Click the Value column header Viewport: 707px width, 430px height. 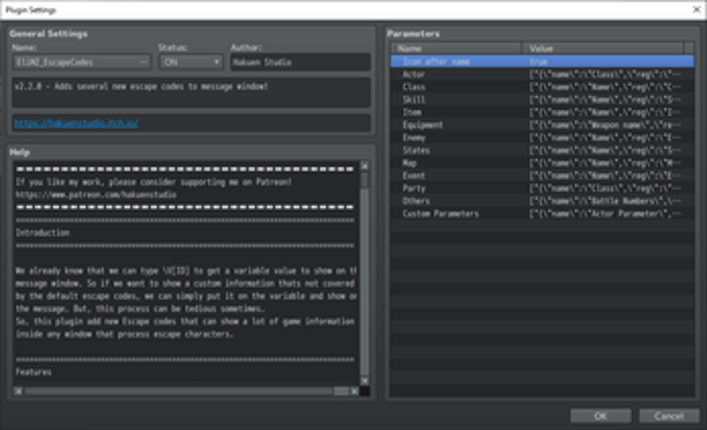click(603, 48)
